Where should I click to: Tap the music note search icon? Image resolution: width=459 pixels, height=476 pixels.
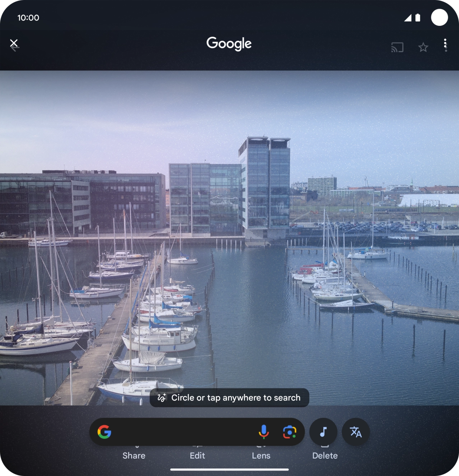tap(323, 432)
